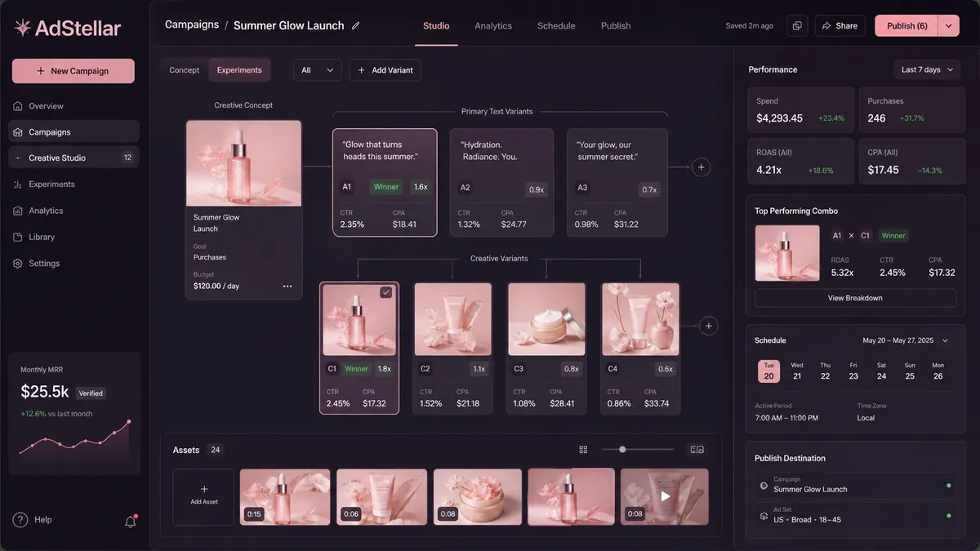Select the A2 "Hydration. Radiance. You." variant card
This screenshot has height=551, width=980.
pos(501,182)
